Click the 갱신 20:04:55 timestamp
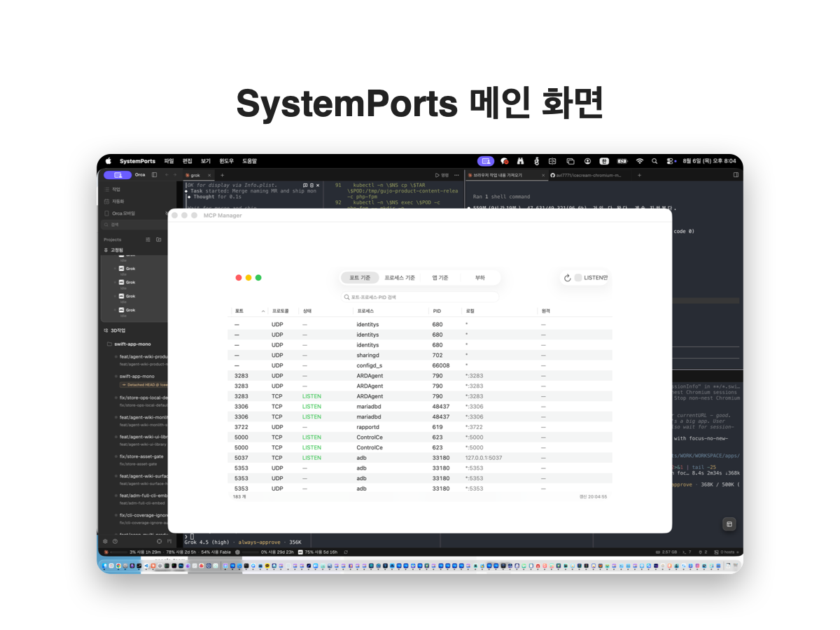This screenshot has width=840, height=630. pos(593,496)
